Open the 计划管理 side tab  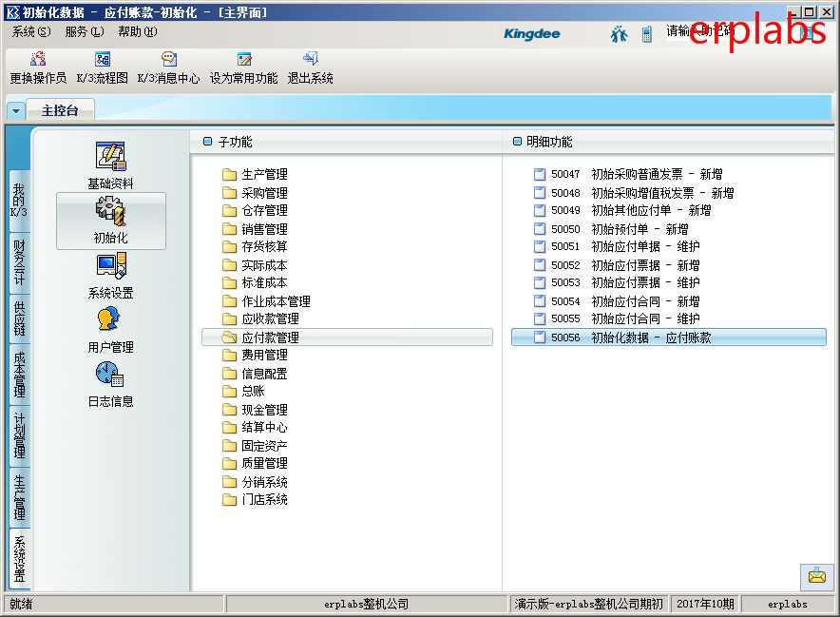(19, 435)
